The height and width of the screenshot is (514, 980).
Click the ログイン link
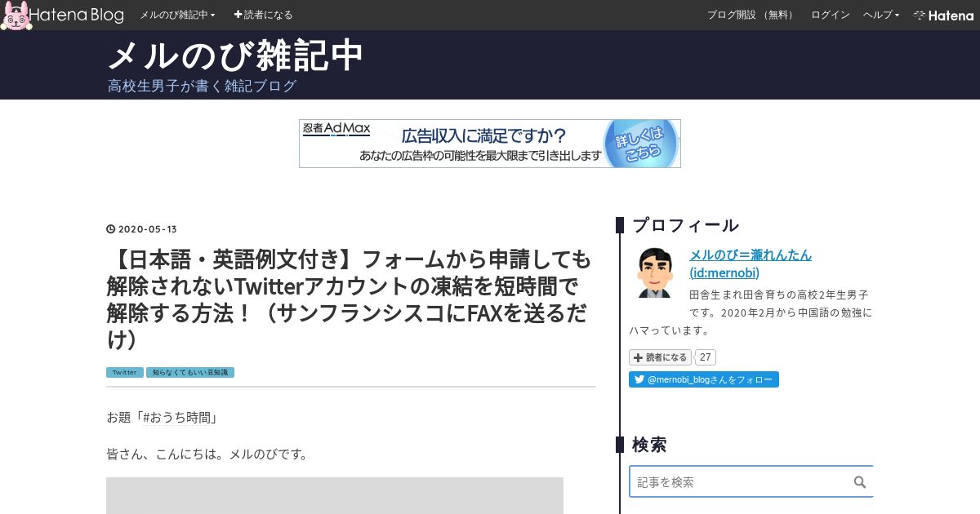tap(830, 15)
